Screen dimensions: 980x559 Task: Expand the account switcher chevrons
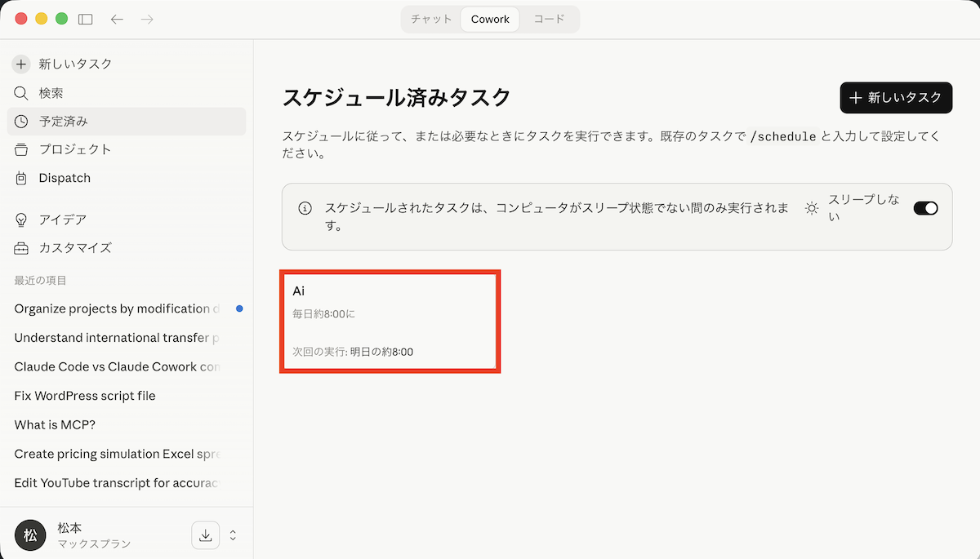pos(233,535)
